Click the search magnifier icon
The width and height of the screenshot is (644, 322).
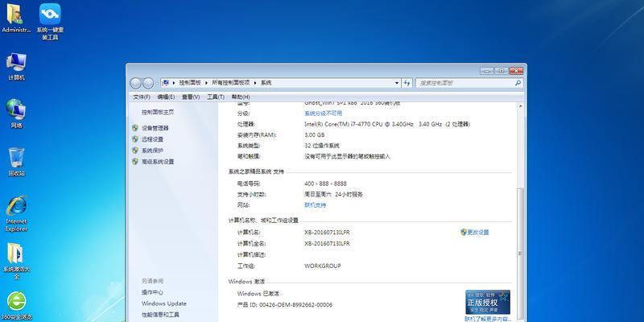click(518, 83)
